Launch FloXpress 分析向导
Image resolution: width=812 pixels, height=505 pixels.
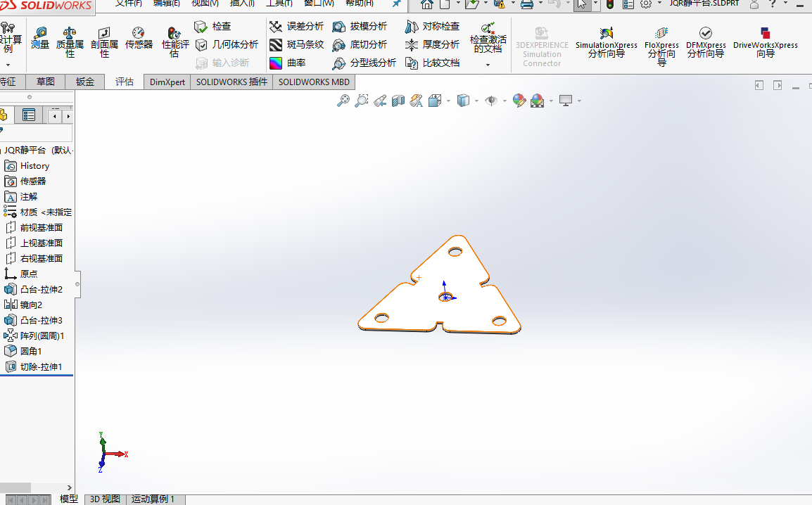(661, 46)
